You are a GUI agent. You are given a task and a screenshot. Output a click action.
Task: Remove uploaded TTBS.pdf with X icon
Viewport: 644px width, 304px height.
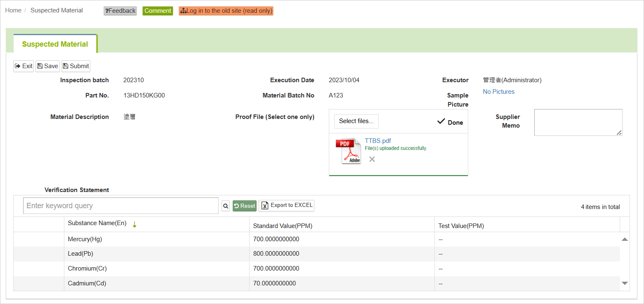click(x=372, y=159)
